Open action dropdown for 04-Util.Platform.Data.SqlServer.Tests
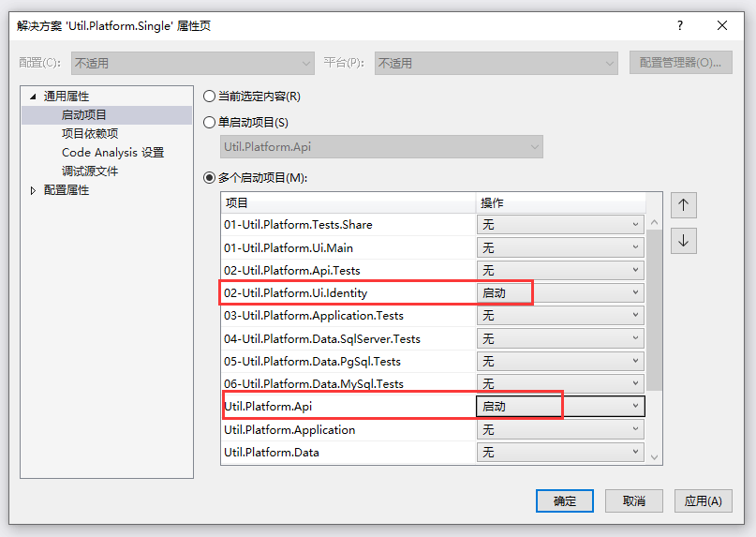Screen dimensions: 756x537 [x=560, y=338]
